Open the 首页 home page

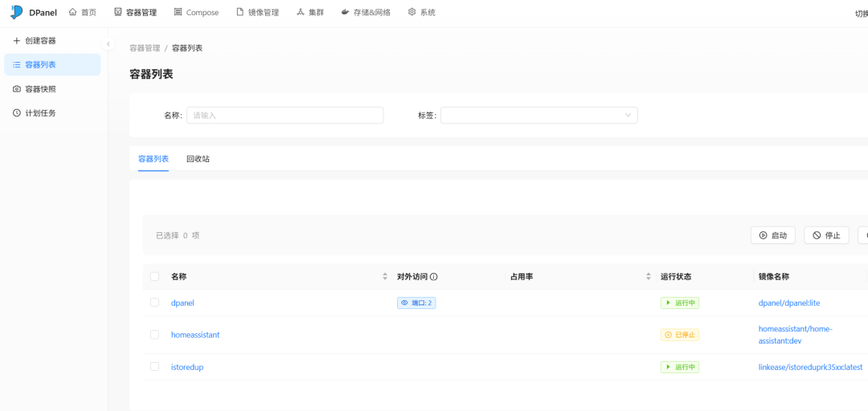tap(82, 13)
